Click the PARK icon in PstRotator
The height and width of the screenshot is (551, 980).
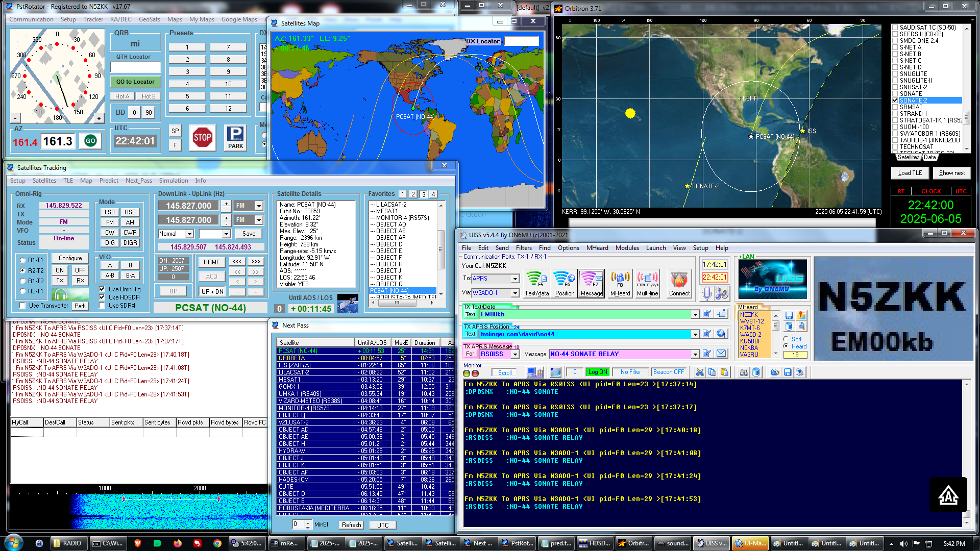pos(235,137)
